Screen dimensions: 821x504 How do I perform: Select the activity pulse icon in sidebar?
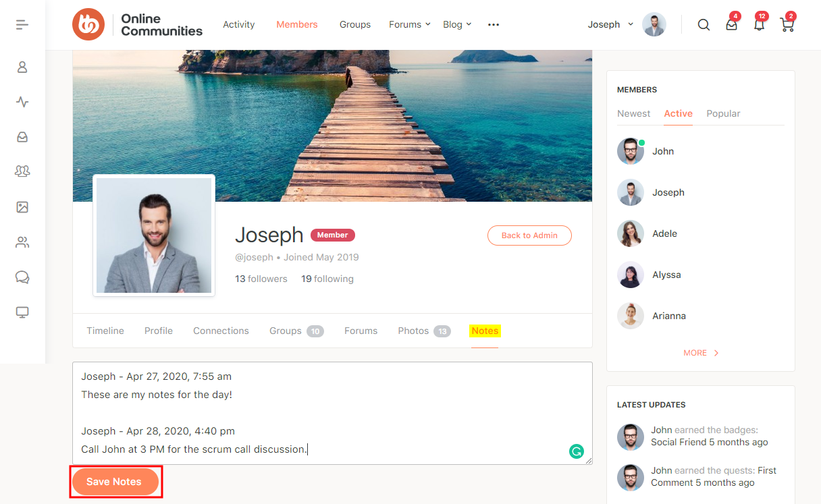(x=22, y=102)
